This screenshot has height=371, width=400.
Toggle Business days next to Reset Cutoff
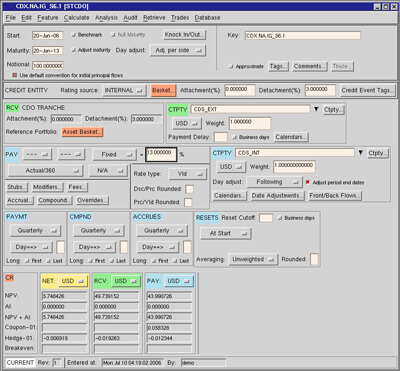(x=280, y=218)
